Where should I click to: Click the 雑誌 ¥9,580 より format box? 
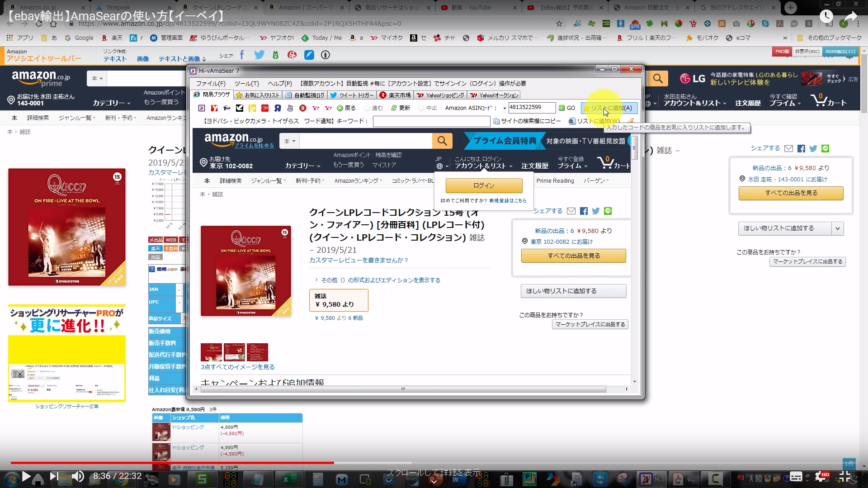coord(339,300)
